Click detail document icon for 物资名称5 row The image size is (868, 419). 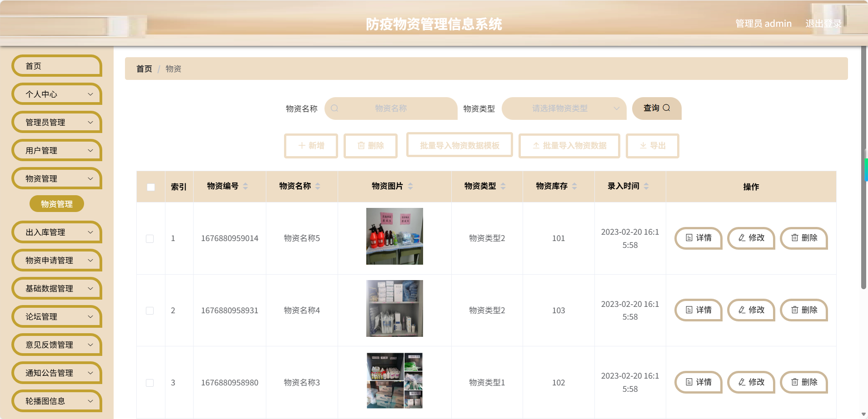coord(689,238)
